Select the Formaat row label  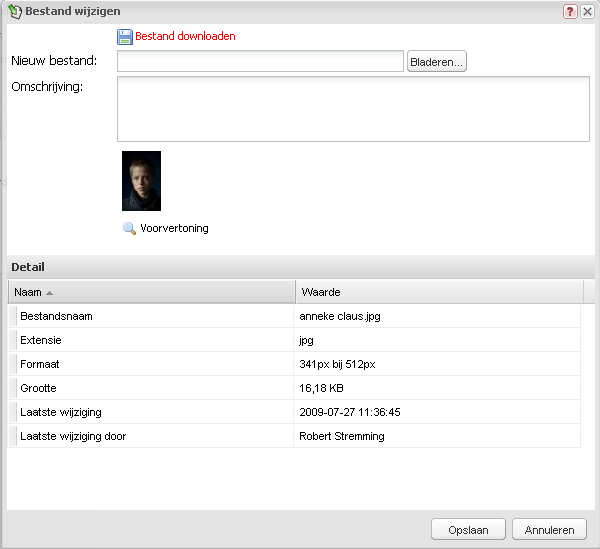click(40, 364)
